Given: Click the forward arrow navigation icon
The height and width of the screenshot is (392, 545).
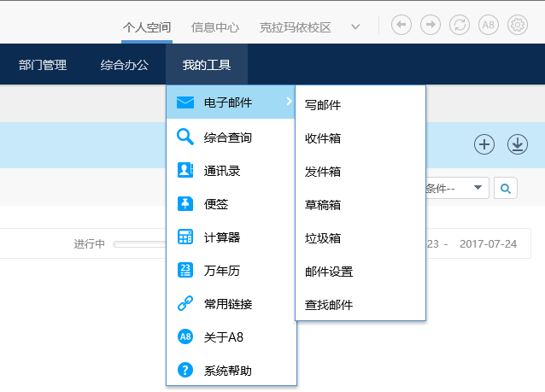Looking at the screenshot, I should point(431,25).
